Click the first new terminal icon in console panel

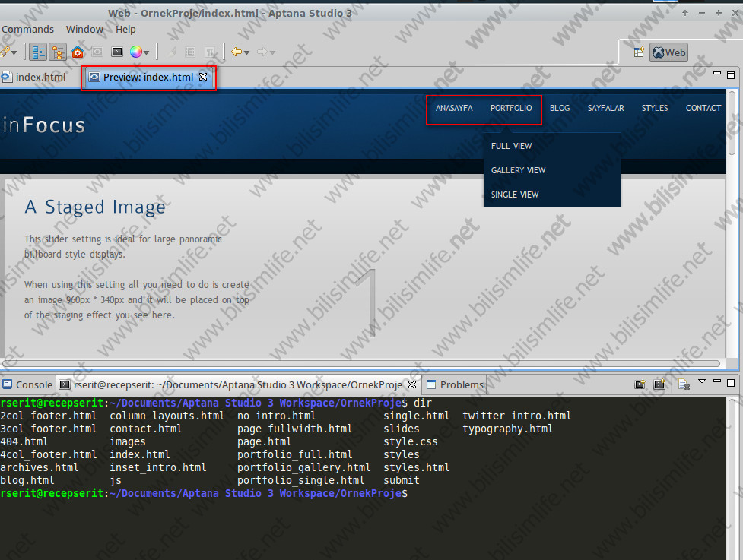click(x=640, y=384)
